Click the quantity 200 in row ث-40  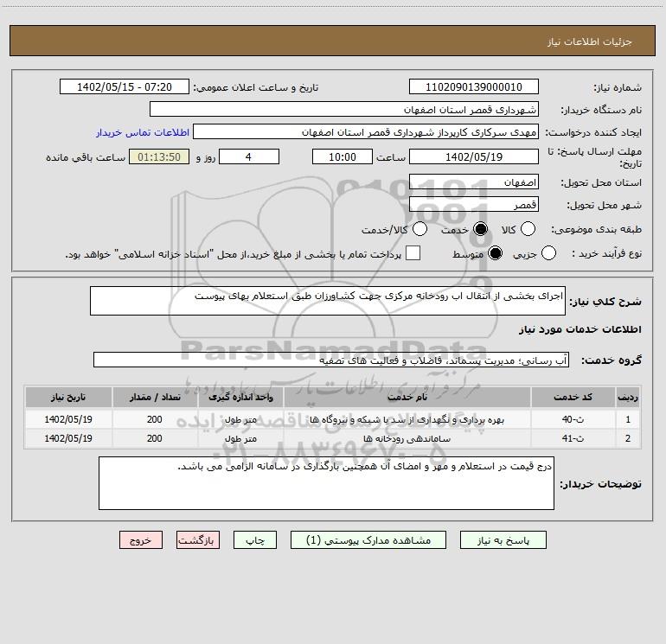[x=155, y=419]
